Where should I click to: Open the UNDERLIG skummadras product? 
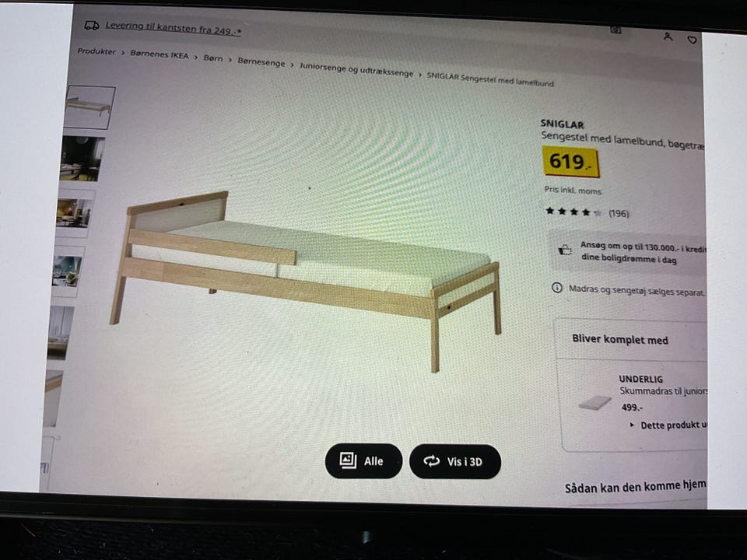(x=640, y=379)
